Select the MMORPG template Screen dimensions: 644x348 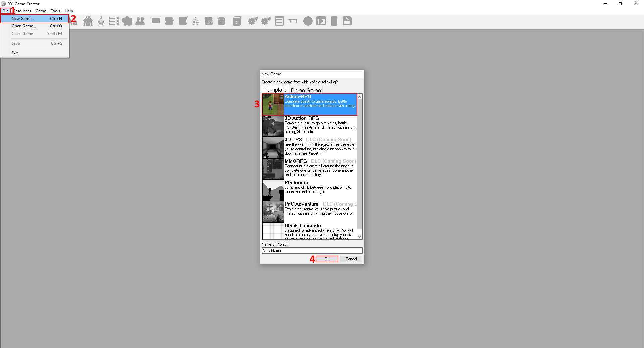click(x=309, y=169)
